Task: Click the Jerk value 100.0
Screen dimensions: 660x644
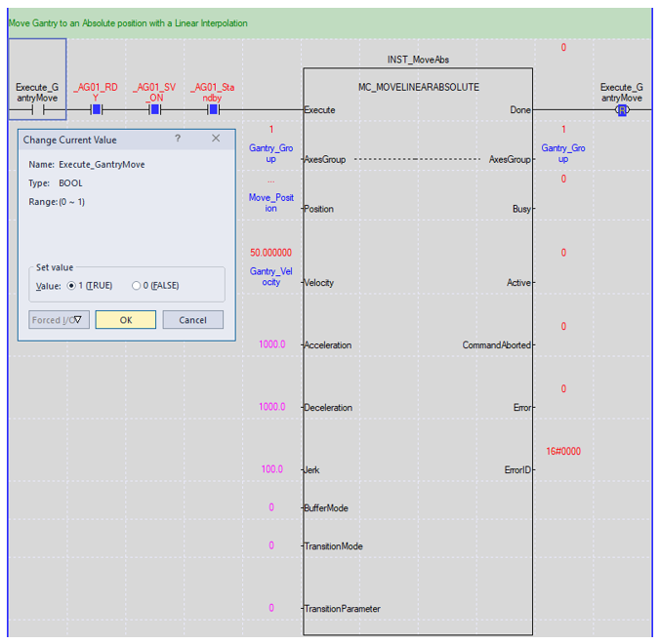Action: coord(272,469)
